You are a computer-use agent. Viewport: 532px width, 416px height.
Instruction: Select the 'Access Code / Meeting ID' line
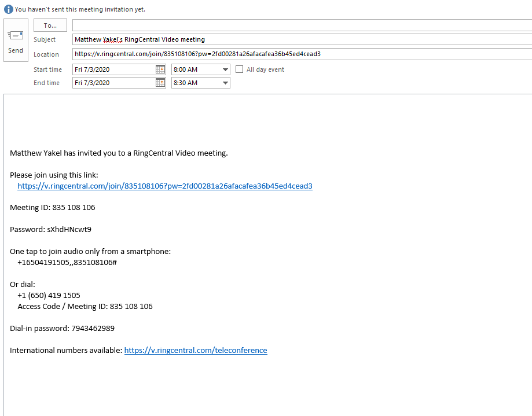[85, 307]
